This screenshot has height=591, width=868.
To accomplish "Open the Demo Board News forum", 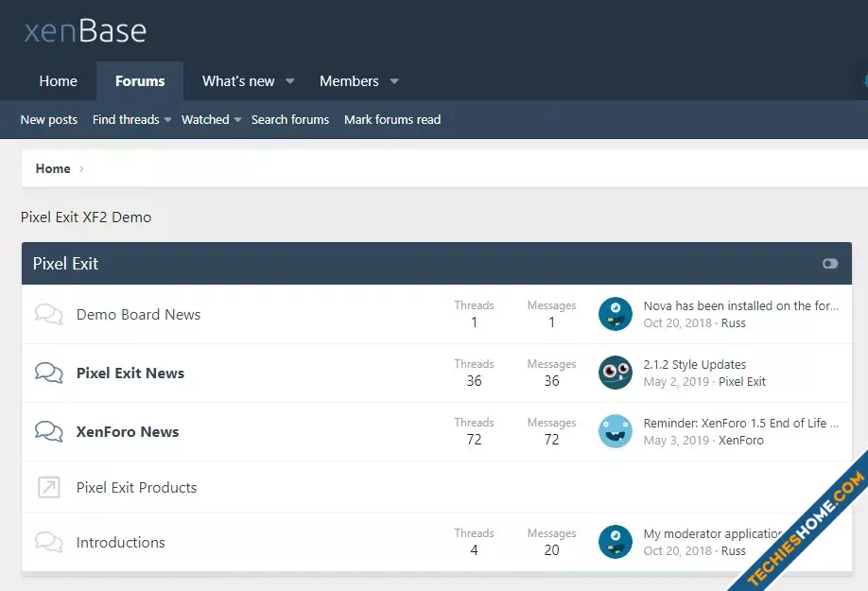I will [x=138, y=314].
